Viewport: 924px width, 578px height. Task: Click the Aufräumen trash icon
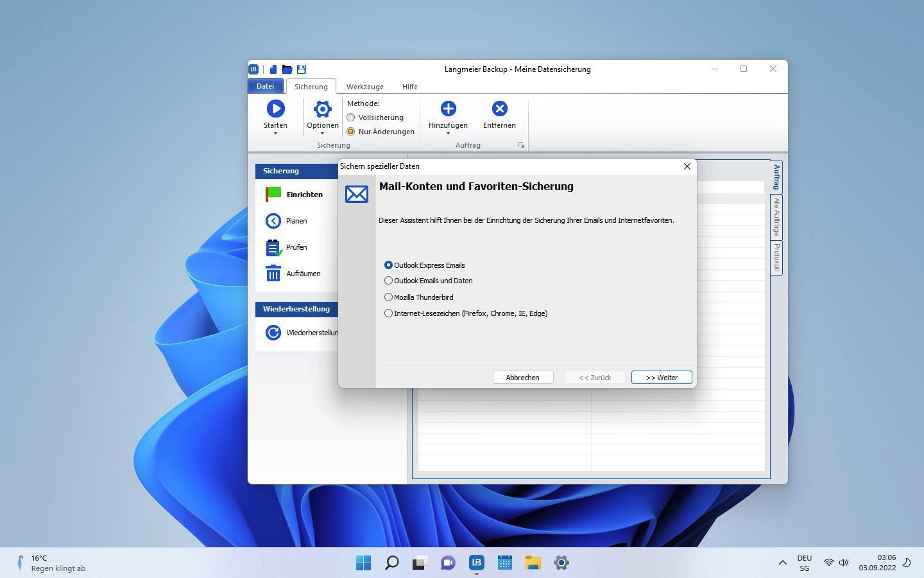273,274
